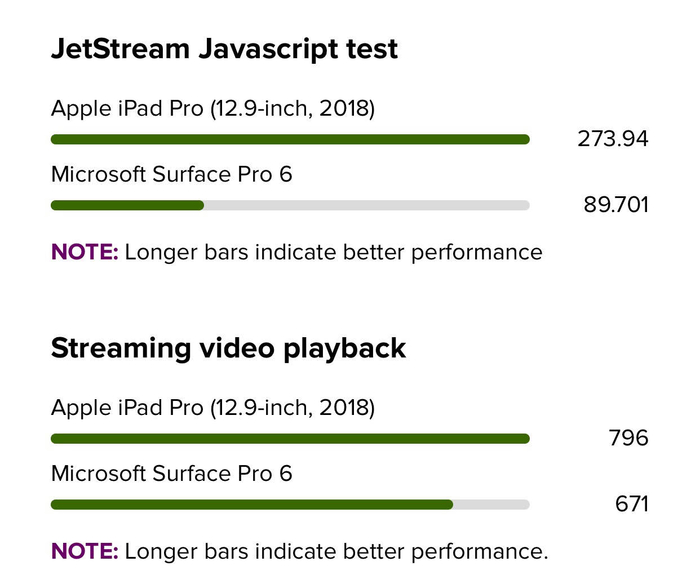The width and height of the screenshot is (700, 587).
Task: Click the 671 playback value
Action: (x=631, y=504)
